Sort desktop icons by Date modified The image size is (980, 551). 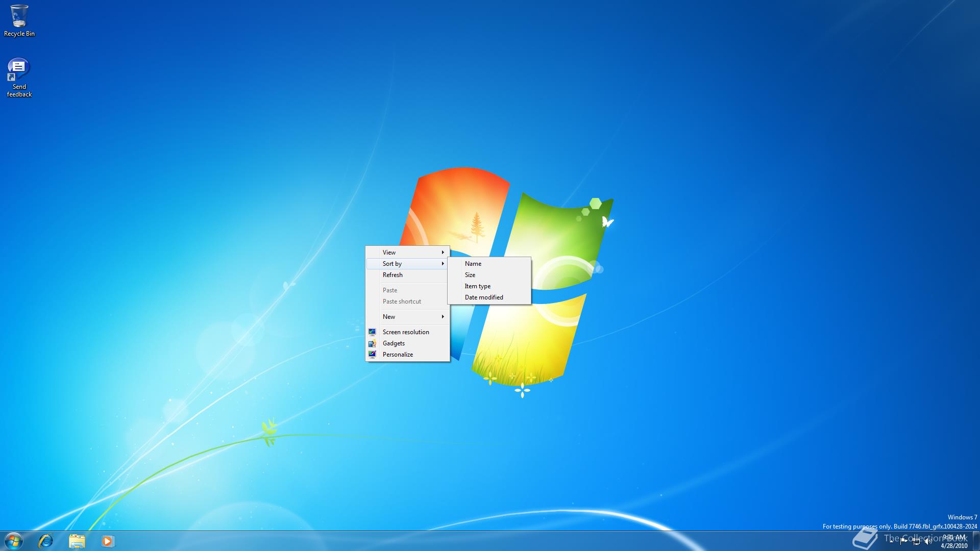pos(489,297)
